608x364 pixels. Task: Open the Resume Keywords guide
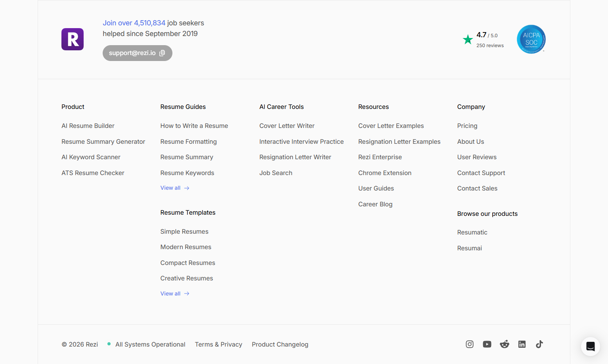point(187,173)
